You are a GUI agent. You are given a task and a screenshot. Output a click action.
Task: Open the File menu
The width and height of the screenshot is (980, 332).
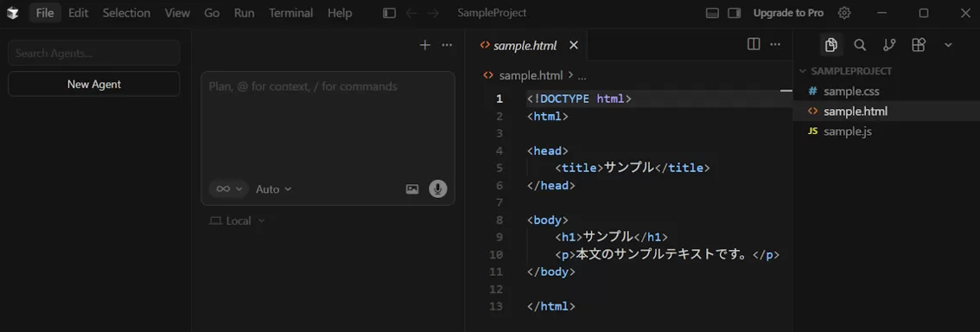45,13
